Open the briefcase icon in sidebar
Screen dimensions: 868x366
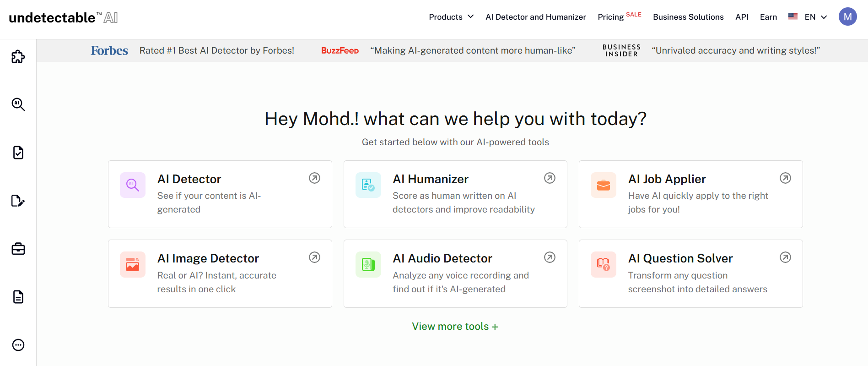18,249
